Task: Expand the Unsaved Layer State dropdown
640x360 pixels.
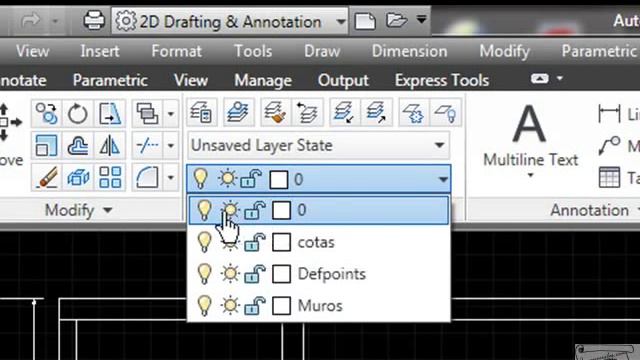Action: coord(439,145)
